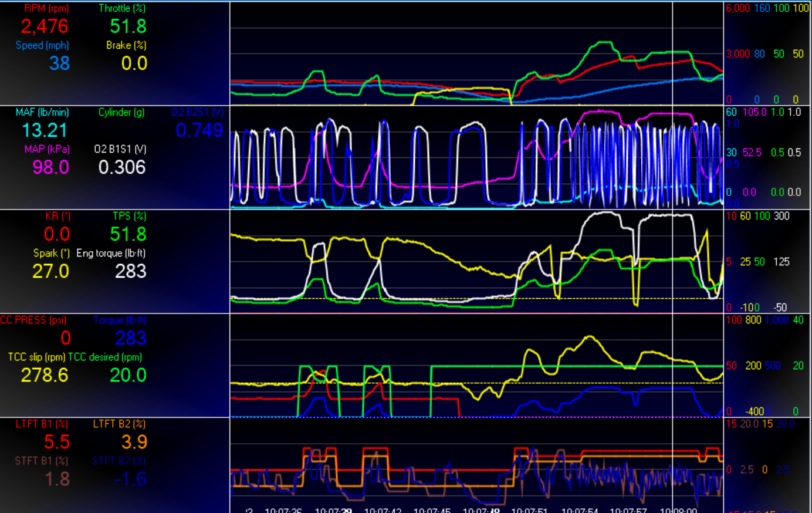
Task: Select the MAP (kPa) channel label
Action: pos(47,150)
